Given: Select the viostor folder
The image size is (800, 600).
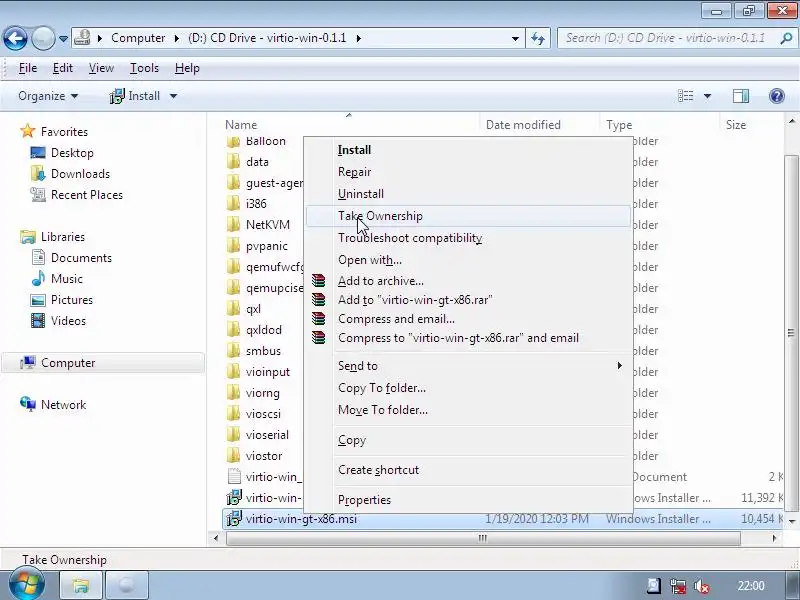Looking at the screenshot, I should click(263, 456).
